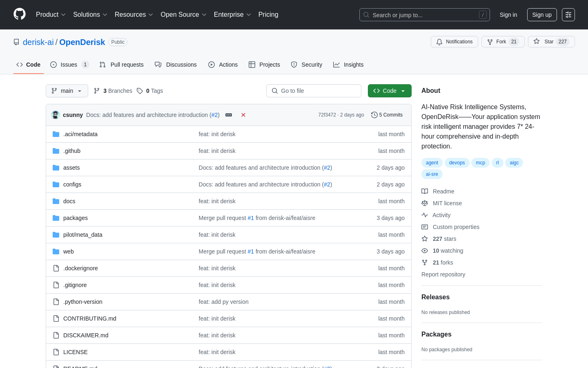Click the web folder icon

[56, 251]
